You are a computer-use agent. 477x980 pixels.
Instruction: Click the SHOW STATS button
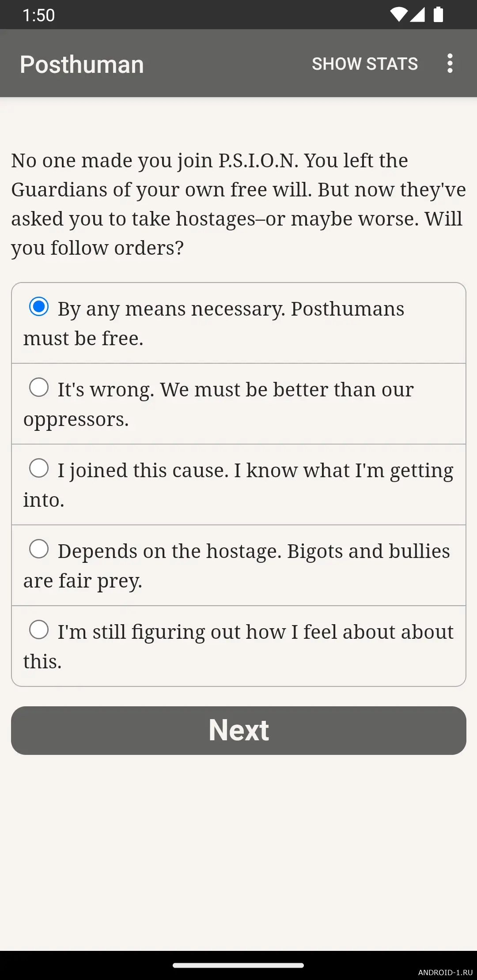click(x=365, y=64)
